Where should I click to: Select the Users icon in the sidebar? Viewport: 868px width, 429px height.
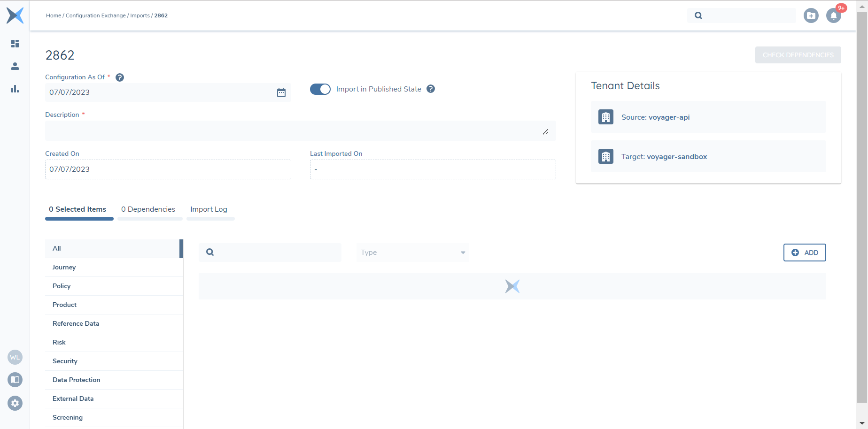click(x=15, y=66)
